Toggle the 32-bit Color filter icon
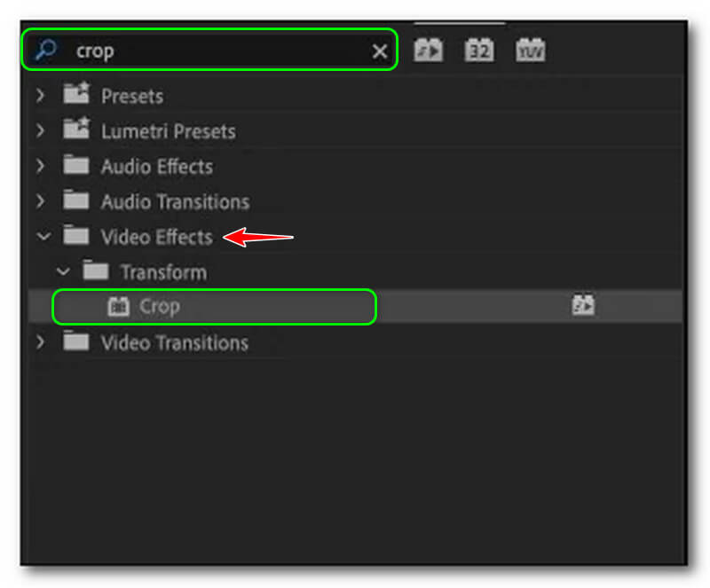710x588 pixels. coord(479,51)
